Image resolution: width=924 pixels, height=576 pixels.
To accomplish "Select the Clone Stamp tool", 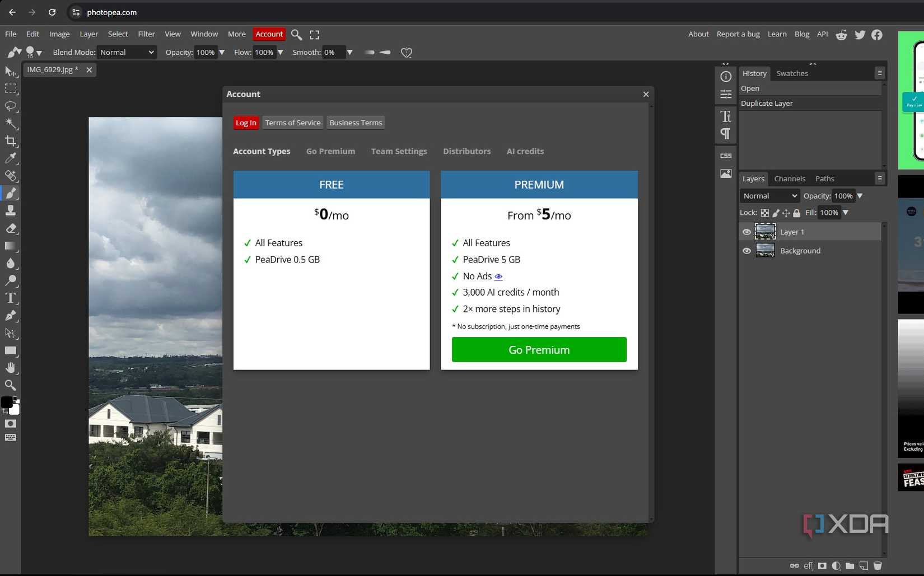I will pyautogui.click(x=11, y=210).
